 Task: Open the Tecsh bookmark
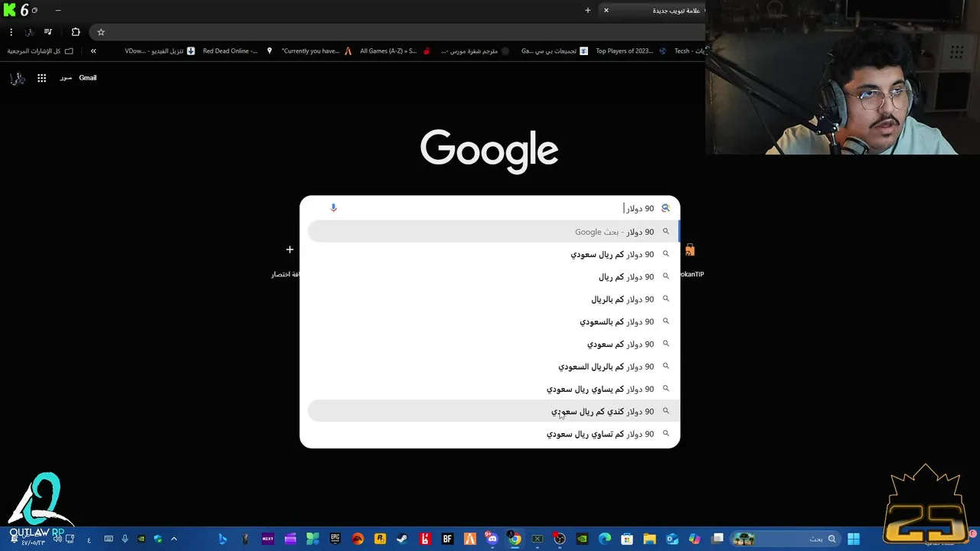(x=689, y=51)
